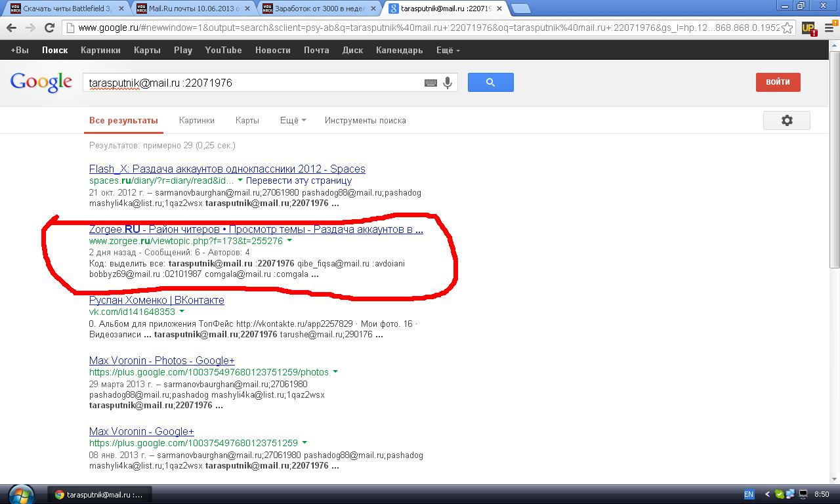Click the Chrome taskbar button 'tarasputnik@mail.ru'
This screenshot has width=840, height=504.
(x=99, y=494)
